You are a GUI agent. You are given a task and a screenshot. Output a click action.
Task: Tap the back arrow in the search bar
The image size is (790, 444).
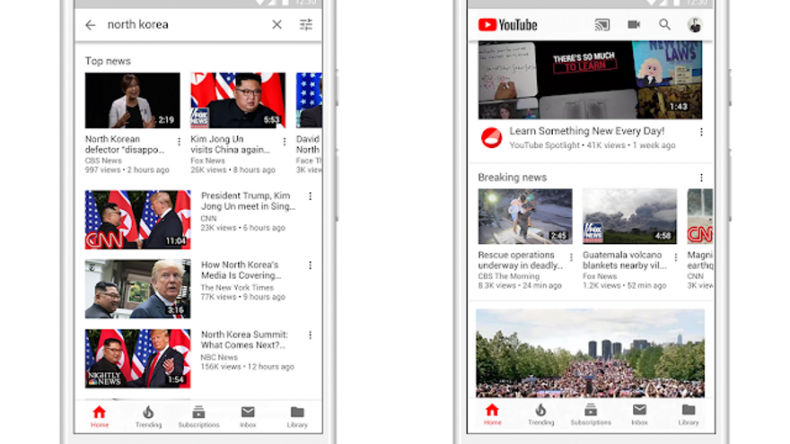pyautogui.click(x=90, y=25)
